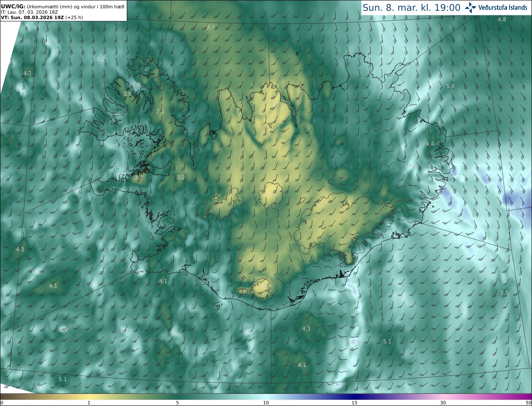Click the '5.5' value on the map

click(x=505, y=293)
